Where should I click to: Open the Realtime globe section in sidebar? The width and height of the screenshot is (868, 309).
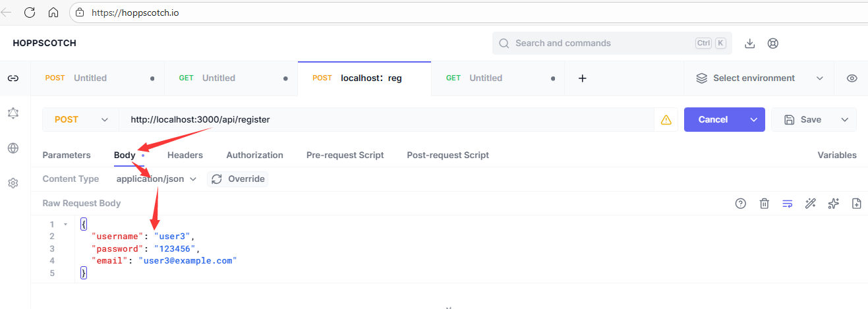[x=13, y=148]
